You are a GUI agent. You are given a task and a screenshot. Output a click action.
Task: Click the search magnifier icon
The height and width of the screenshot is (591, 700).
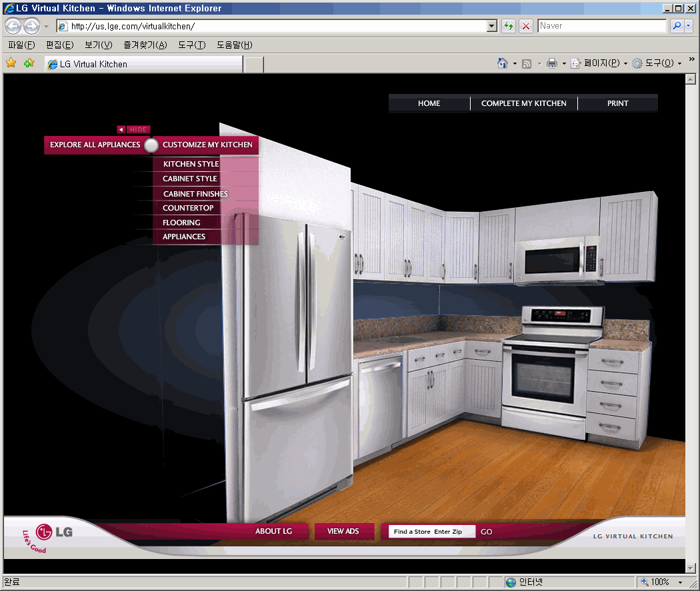click(x=677, y=26)
